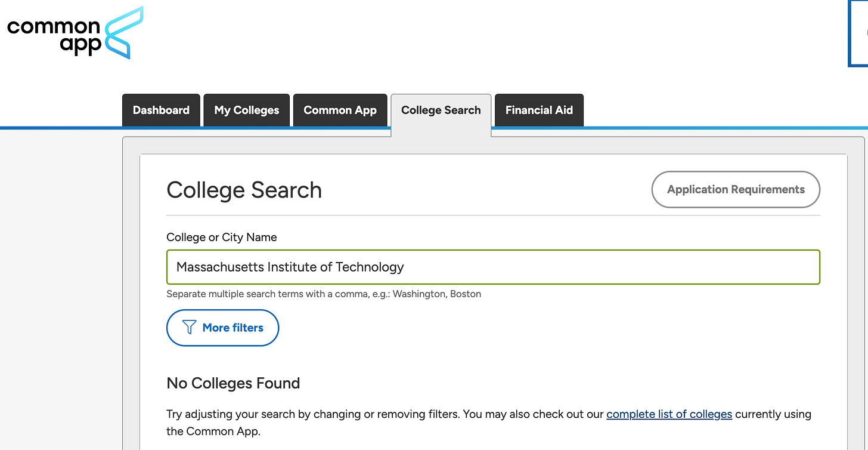Open the Financial Aid tab

[539, 110]
